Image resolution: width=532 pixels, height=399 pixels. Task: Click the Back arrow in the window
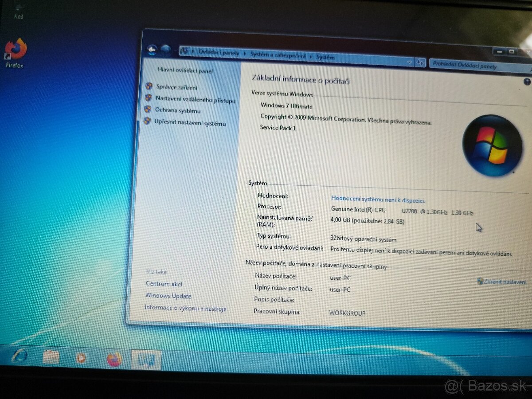coord(152,50)
